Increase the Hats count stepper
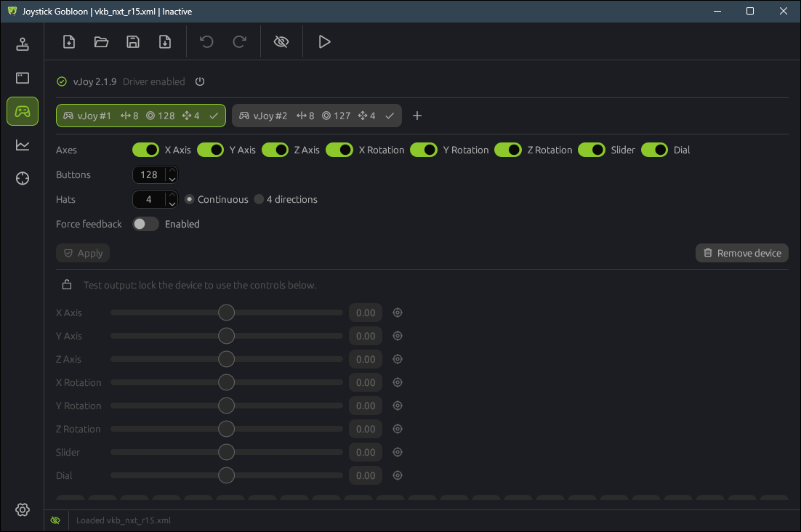The image size is (801, 532). click(172, 196)
